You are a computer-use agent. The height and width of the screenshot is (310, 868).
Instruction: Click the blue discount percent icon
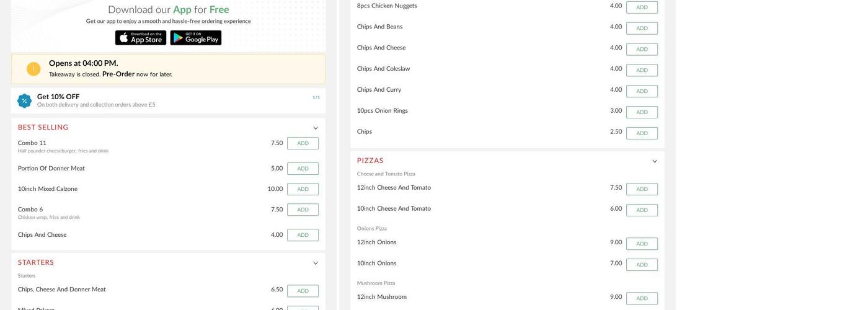pos(24,101)
